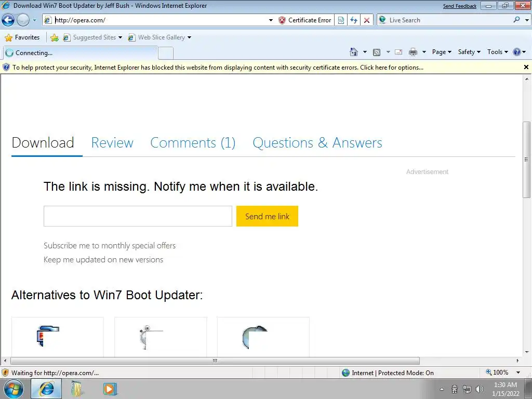Click the search magnifier icon
Viewport: 532px width, 399px height.
coord(517,20)
